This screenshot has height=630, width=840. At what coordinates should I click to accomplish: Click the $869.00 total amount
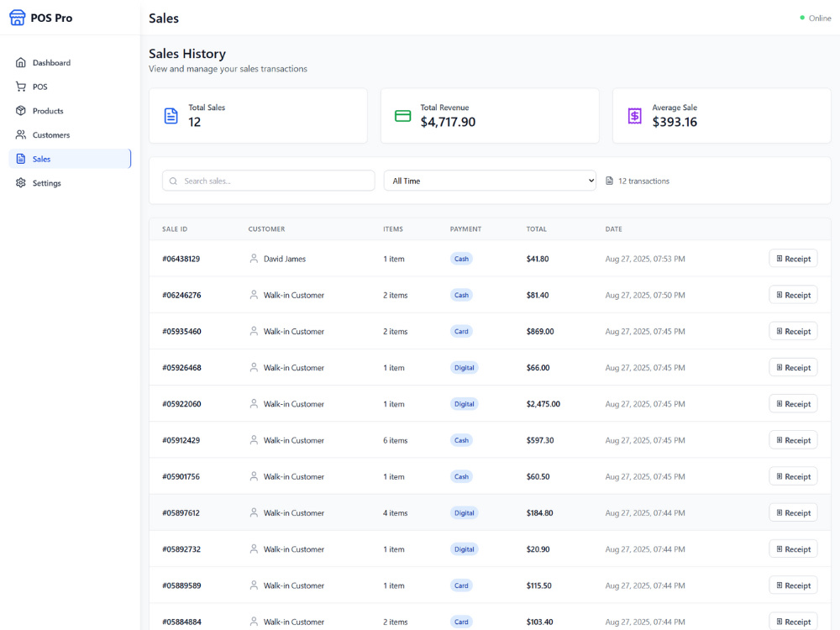540,332
